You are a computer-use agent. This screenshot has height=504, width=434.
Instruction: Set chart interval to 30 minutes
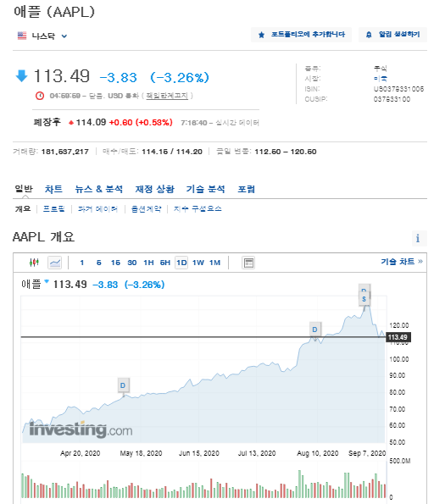point(132,263)
